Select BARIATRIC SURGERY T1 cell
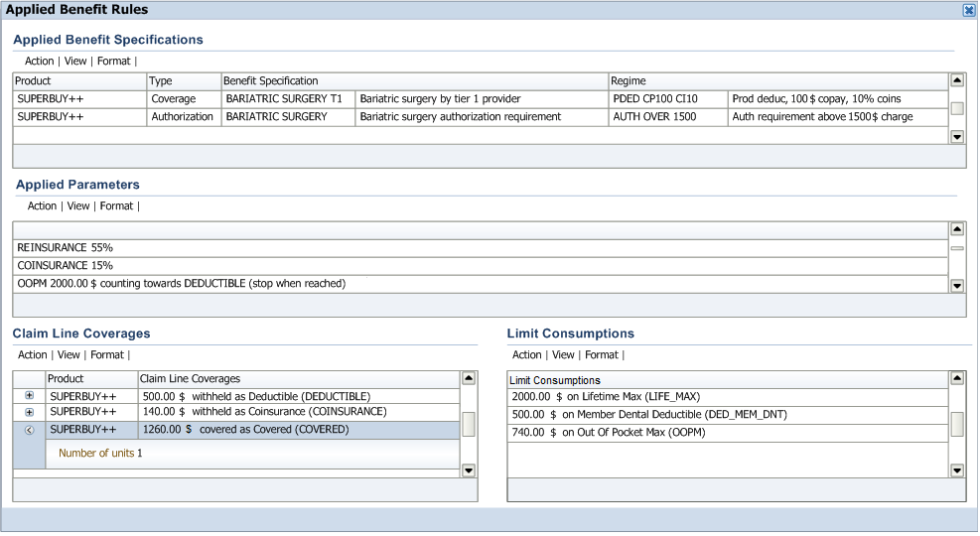This screenshot has height=536, width=980. 288,99
